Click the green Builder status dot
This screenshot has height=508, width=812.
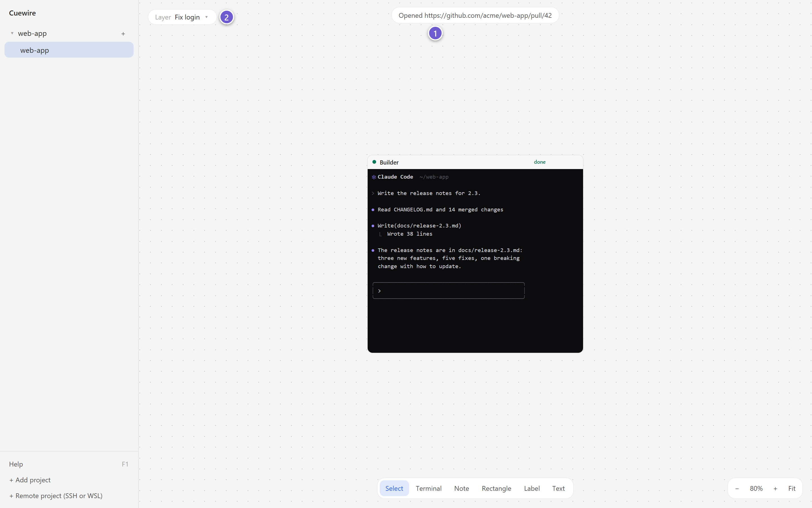point(374,162)
